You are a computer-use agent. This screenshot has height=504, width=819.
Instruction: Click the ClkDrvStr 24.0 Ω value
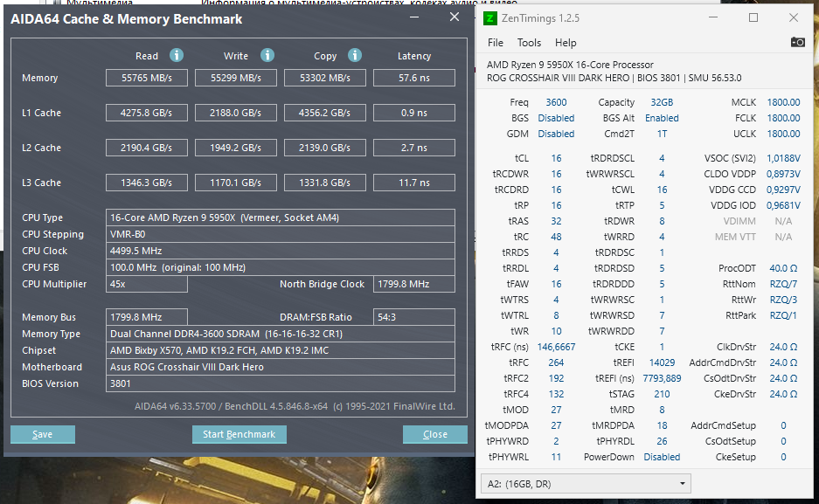point(783,347)
